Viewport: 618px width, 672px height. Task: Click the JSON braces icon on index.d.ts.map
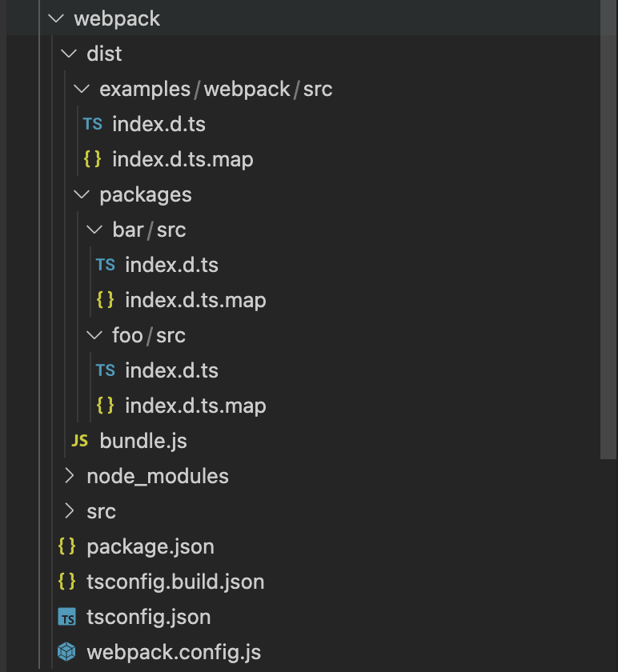93,159
